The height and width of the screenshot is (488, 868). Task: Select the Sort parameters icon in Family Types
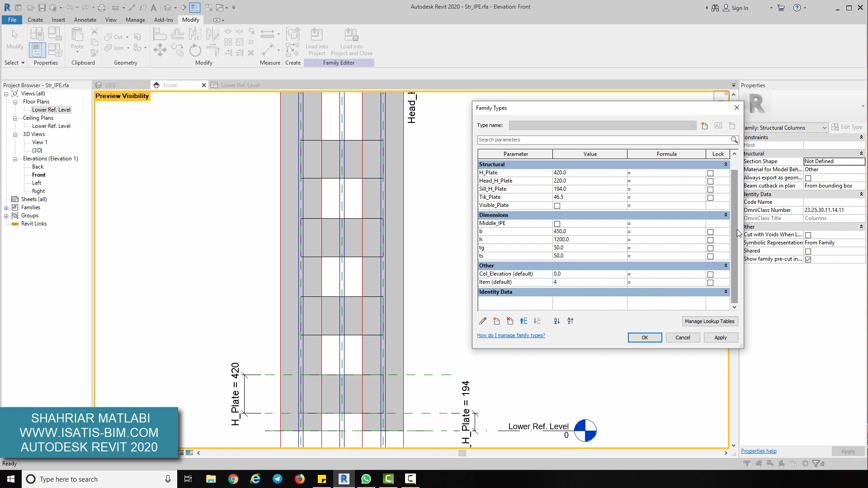557,320
